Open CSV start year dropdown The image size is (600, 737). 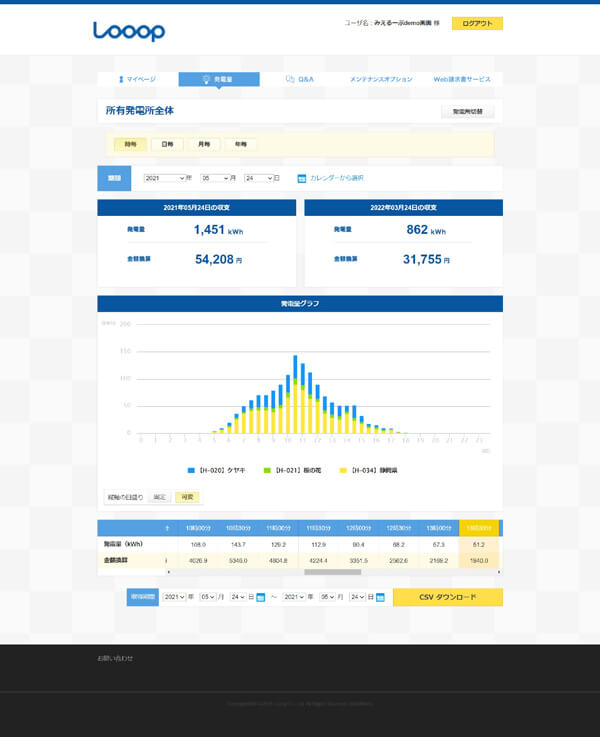point(174,597)
